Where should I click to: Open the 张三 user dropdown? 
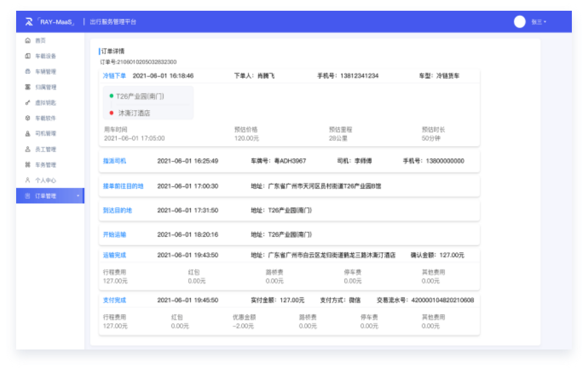539,22
